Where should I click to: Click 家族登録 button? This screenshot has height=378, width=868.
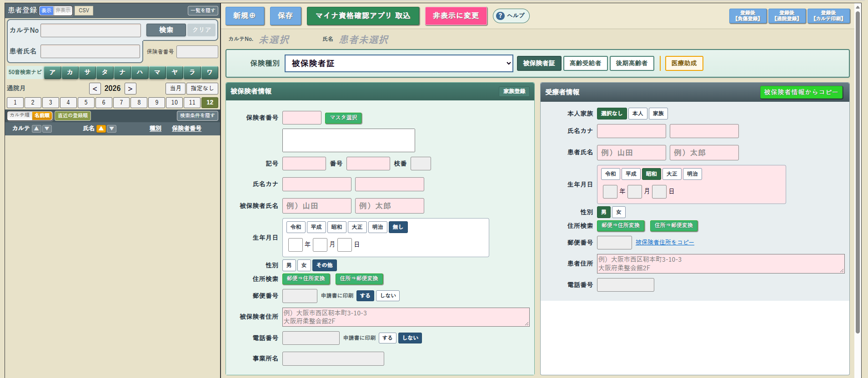tap(514, 91)
